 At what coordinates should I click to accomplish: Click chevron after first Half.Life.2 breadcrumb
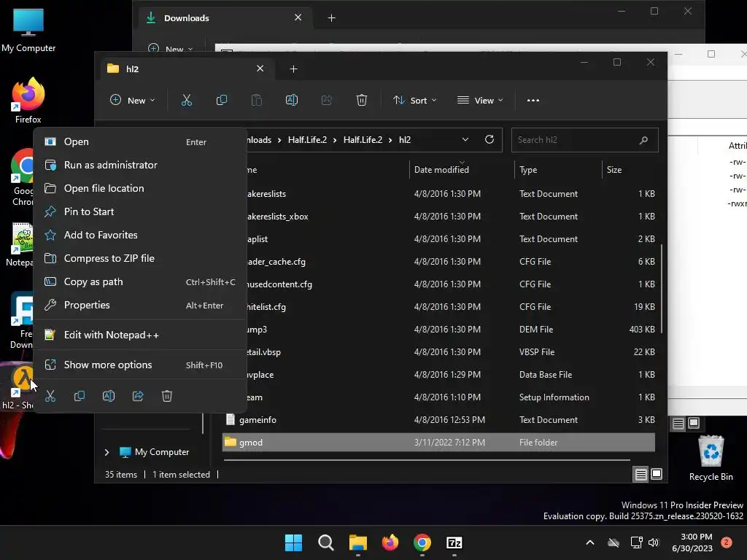(335, 140)
